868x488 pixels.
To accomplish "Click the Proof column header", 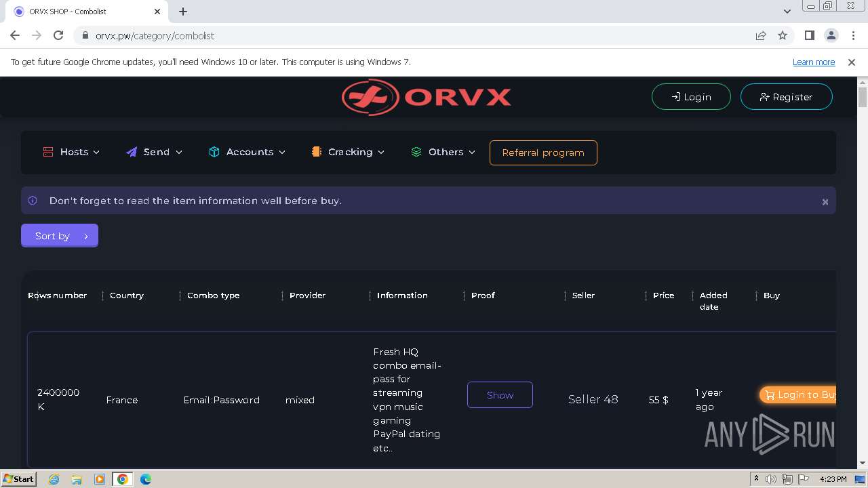I will pyautogui.click(x=483, y=296).
